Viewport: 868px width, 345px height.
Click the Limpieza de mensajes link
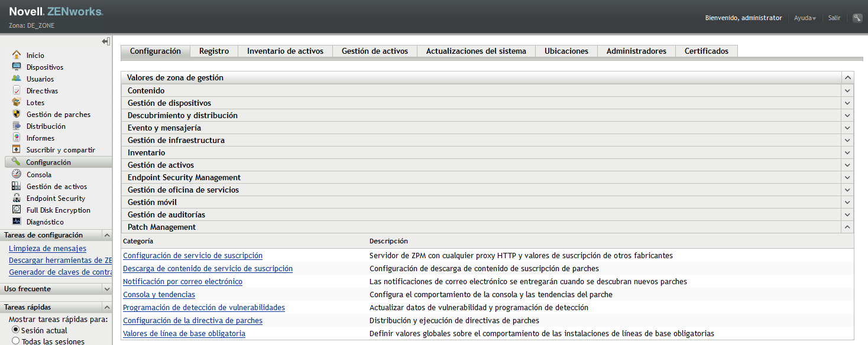click(47, 248)
